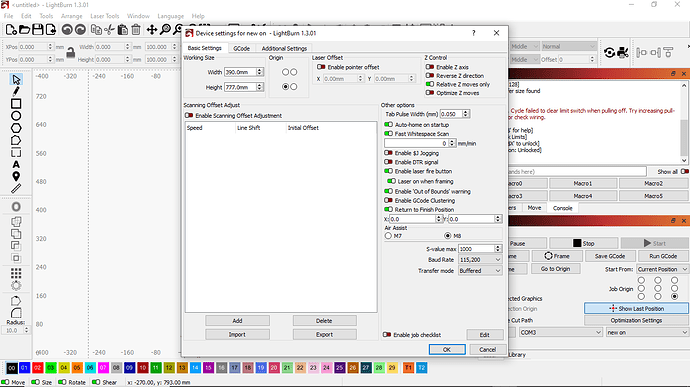Click the OK button
Screen dimensions: 690x387
pos(447,349)
